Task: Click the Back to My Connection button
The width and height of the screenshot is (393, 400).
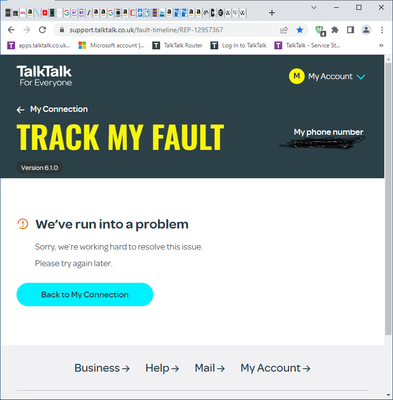Action: [x=85, y=294]
